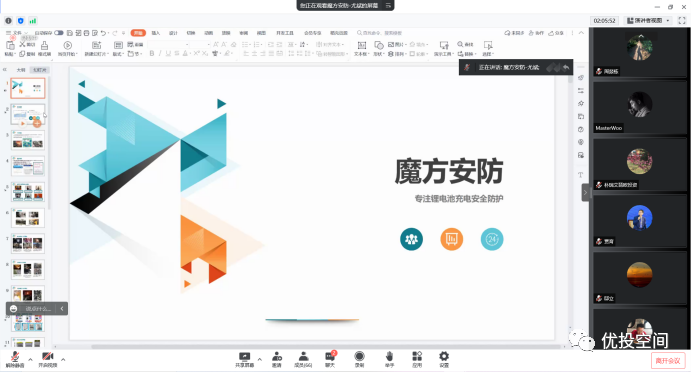692x372 pixels.
Task: Raise hand using the hand icon
Action: 389,360
